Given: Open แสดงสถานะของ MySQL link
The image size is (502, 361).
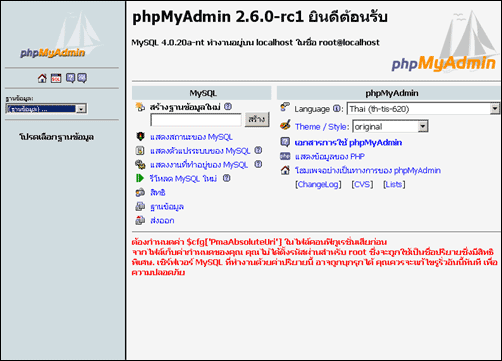Looking at the screenshot, I should click(191, 137).
